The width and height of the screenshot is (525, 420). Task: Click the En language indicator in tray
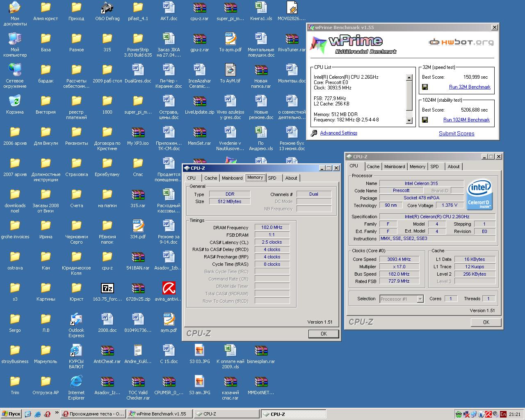[503, 414]
